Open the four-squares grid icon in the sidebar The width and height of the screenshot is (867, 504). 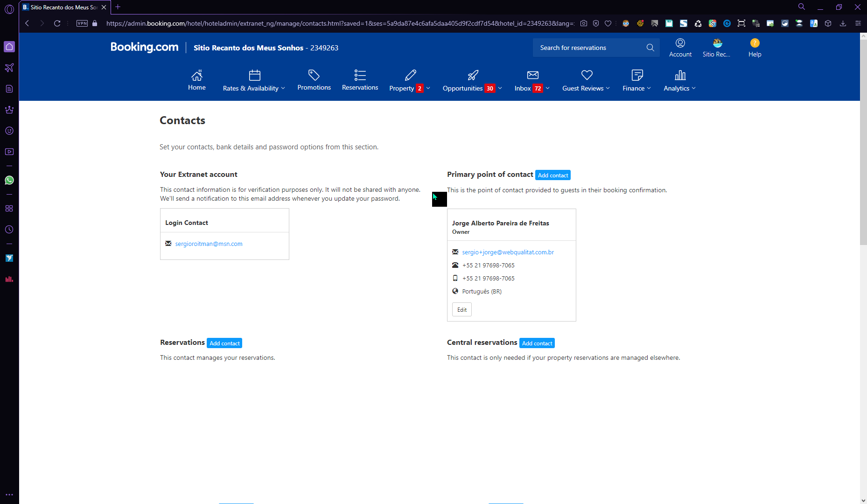[x=9, y=209]
